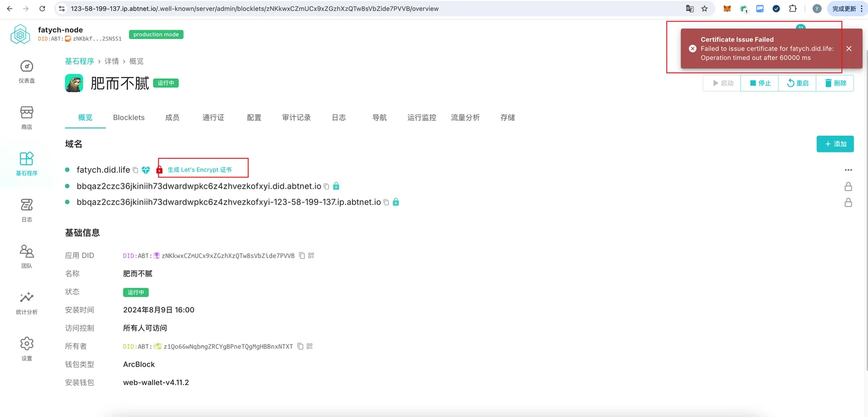Open the 商店 store in the sidebar

[x=27, y=118]
